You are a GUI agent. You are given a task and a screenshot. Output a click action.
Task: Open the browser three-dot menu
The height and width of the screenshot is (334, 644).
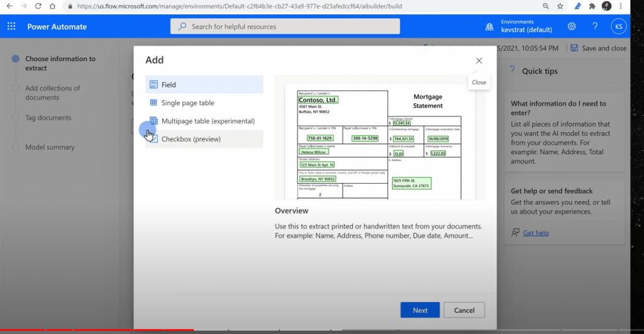(621, 6)
